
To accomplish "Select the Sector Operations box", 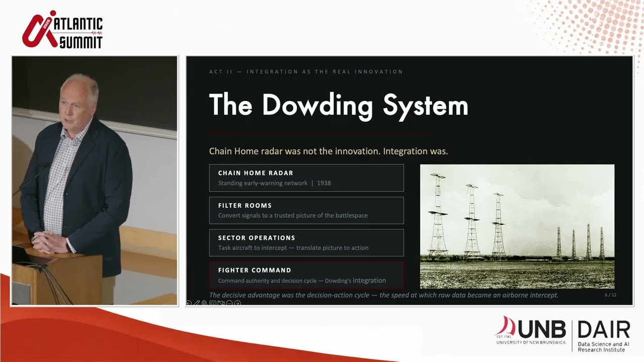I will [x=306, y=243].
